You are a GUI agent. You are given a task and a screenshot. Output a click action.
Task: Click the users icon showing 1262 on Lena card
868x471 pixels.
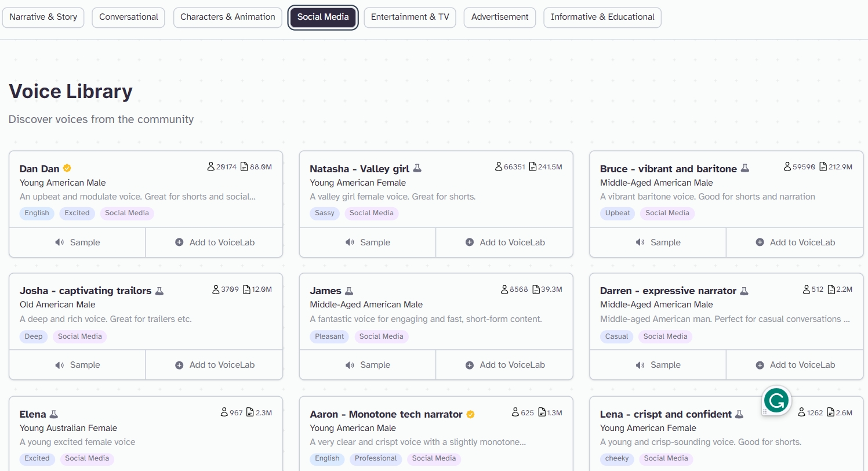pyautogui.click(x=801, y=412)
